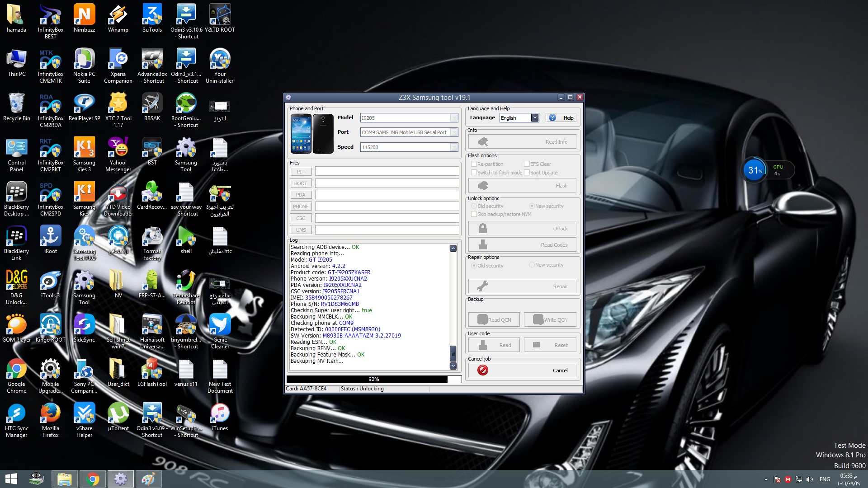Click the Repair button
Viewport: 868px width, 488px height.
click(522, 286)
